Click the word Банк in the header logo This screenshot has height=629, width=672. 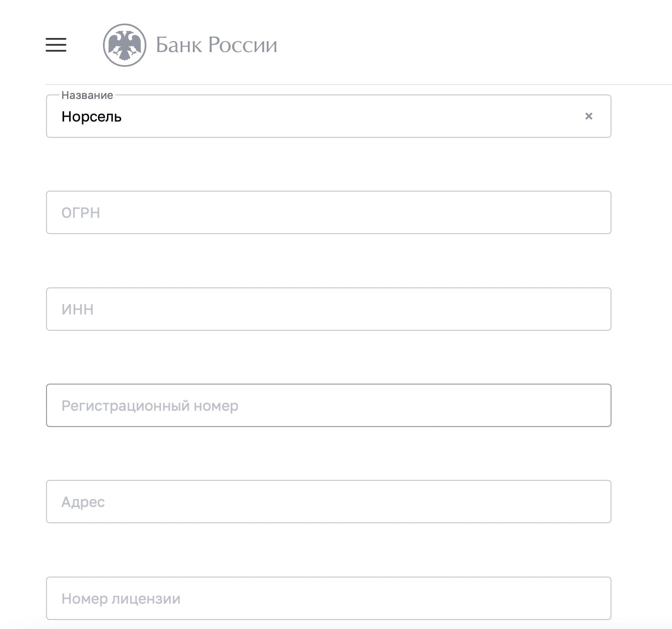tap(179, 45)
